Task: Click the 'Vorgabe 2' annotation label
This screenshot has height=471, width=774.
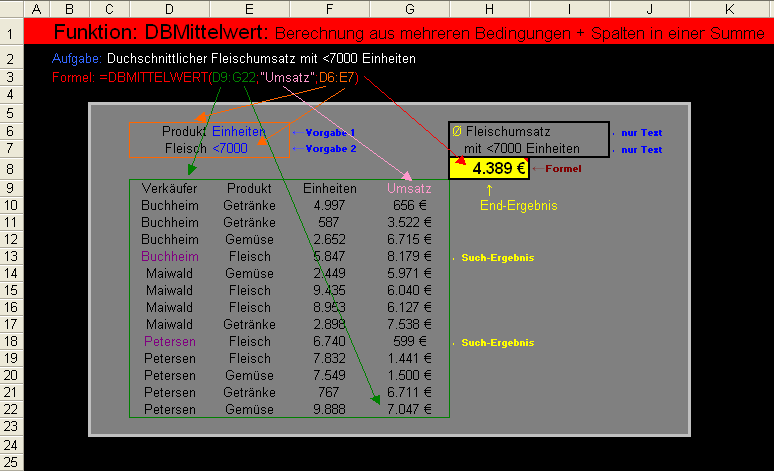Action: coord(331,149)
